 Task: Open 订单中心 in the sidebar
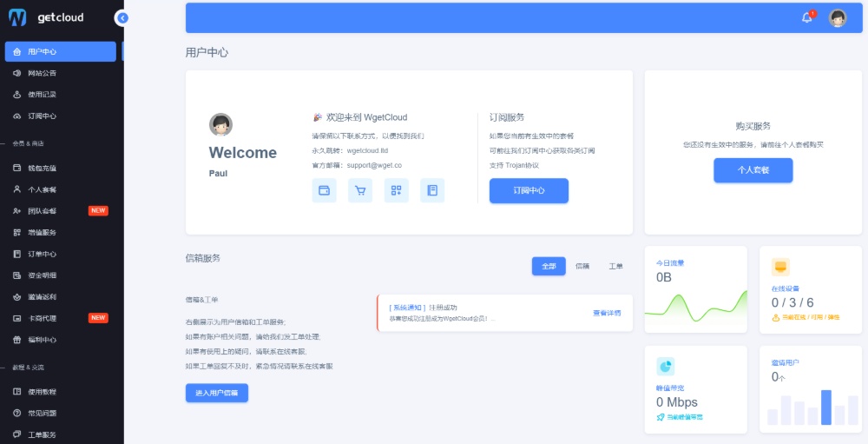click(61, 254)
